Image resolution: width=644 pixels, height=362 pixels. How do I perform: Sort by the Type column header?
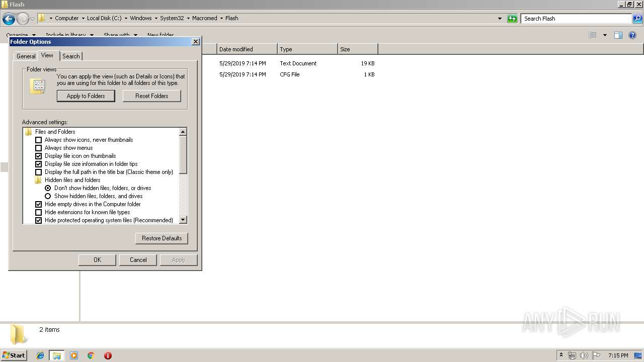(x=307, y=49)
